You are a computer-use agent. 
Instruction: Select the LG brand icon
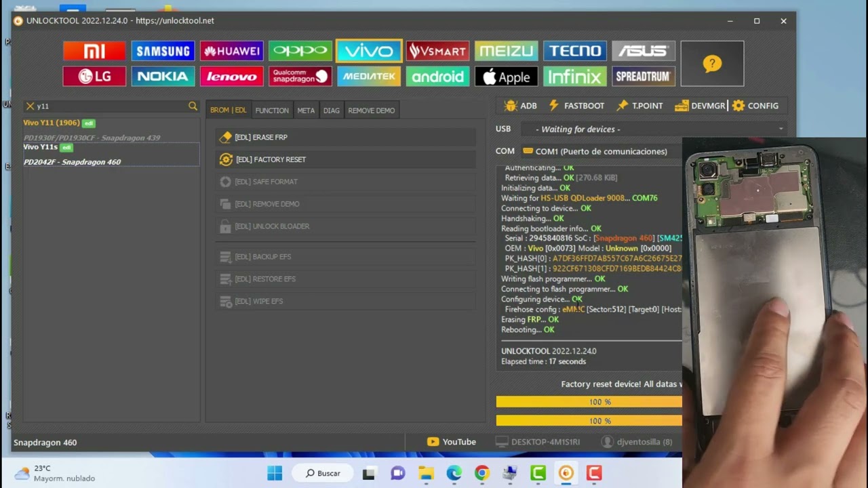94,77
